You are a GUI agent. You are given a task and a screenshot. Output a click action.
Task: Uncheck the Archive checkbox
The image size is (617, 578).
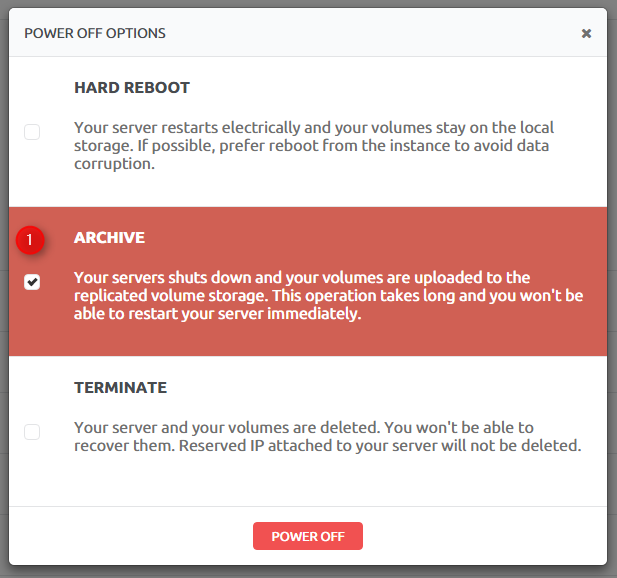pyautogui.click(x=32, y=282)
